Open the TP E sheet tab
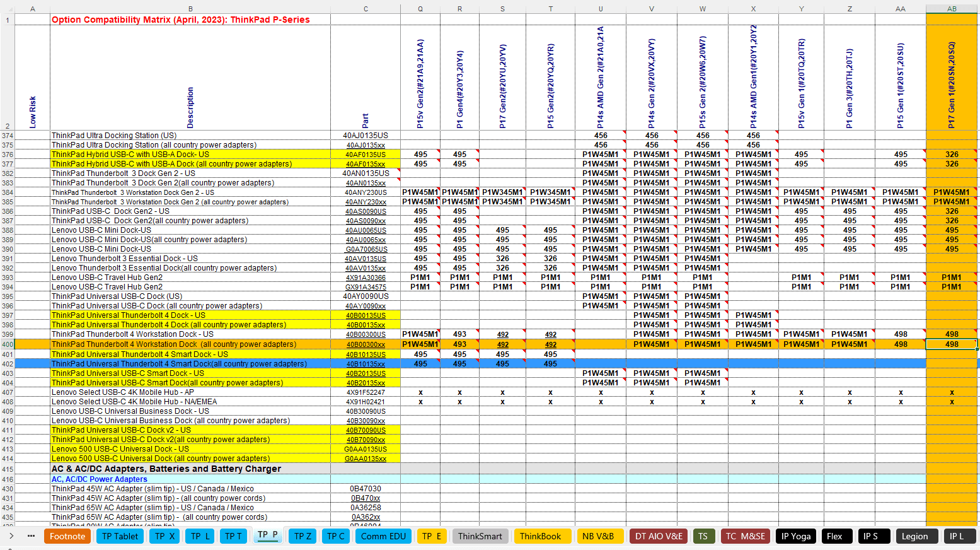This screenshot has width=980, height=550. click(x=432, y=536)
